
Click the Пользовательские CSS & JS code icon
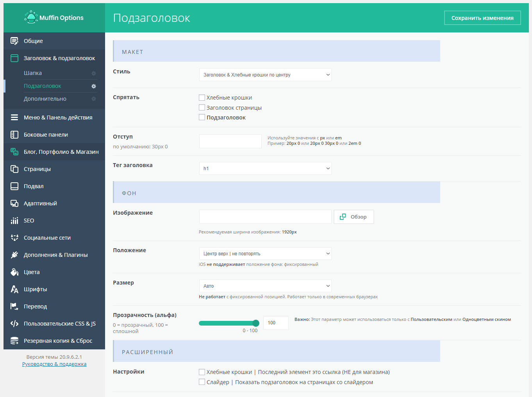click(x=14, y=324)
